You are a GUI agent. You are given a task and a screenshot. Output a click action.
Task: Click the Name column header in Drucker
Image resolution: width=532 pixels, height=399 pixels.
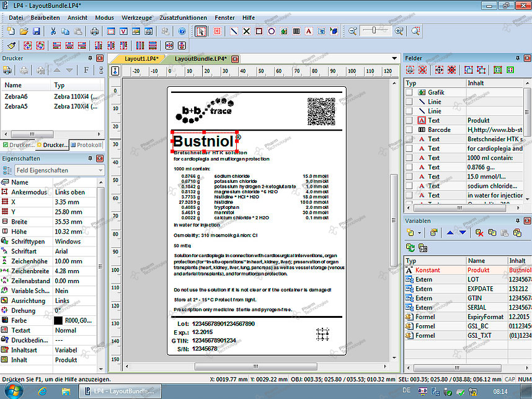point(27,85)
